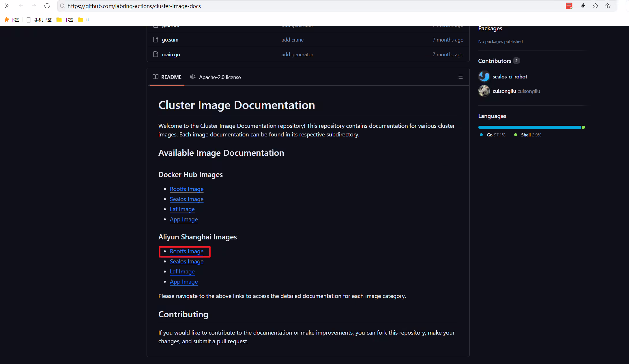Click the favorites star toolbar icon
This screenshot has height=364, width=629.
608,6
